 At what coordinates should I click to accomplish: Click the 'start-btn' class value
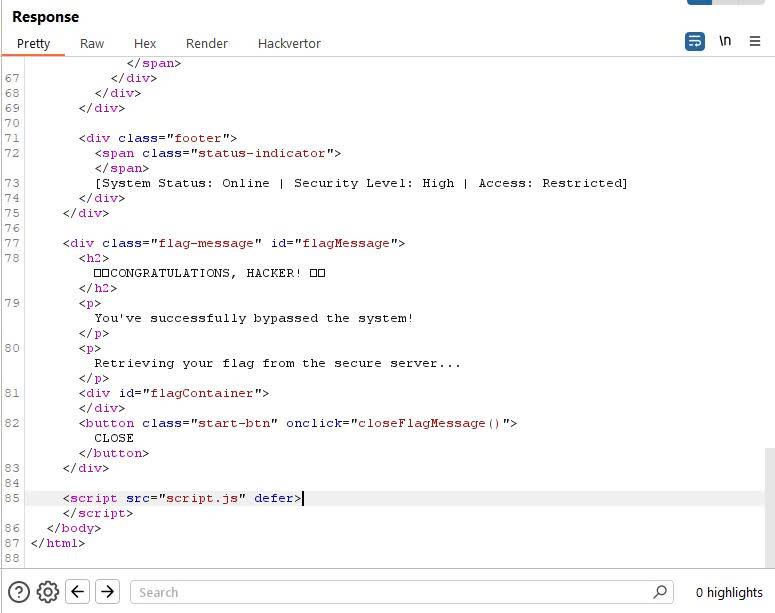tap(234, 424)
